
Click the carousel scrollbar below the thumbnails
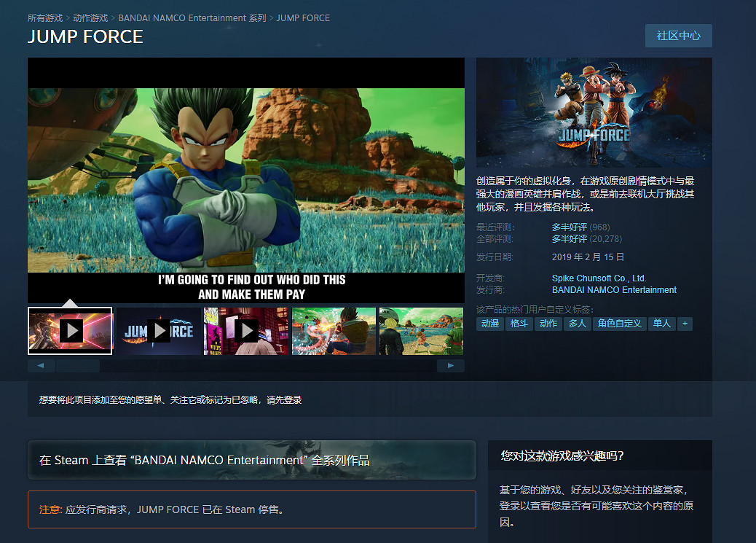[79, 365]
